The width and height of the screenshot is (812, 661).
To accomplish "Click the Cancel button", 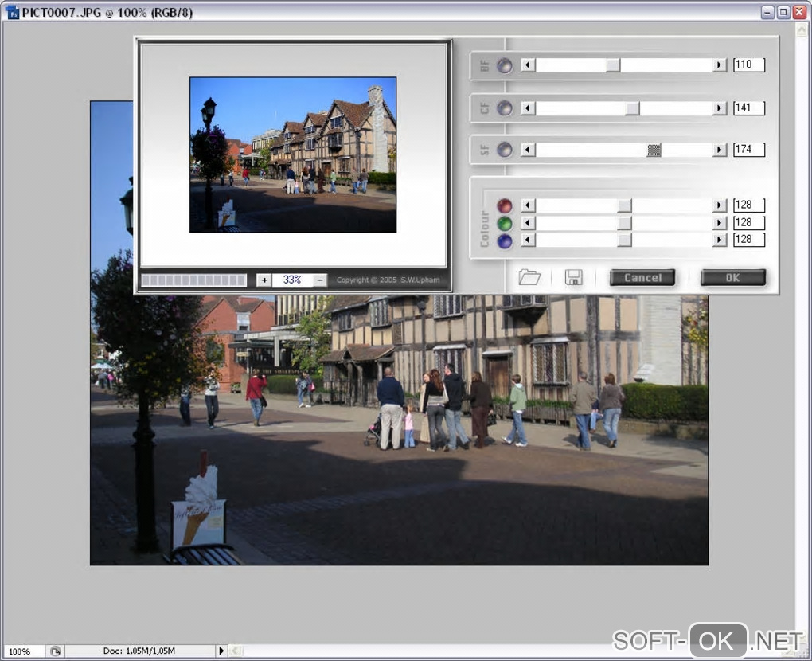I will point(642,278).
